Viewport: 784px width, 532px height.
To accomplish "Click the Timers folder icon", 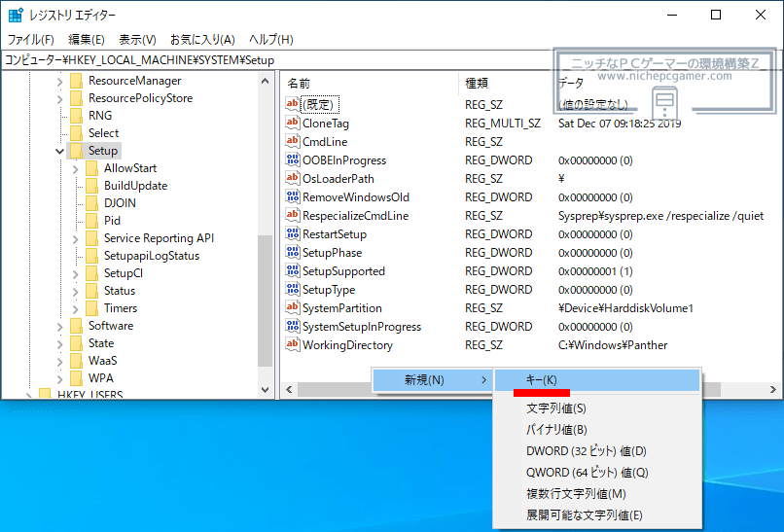I will [x=92, y=308].
